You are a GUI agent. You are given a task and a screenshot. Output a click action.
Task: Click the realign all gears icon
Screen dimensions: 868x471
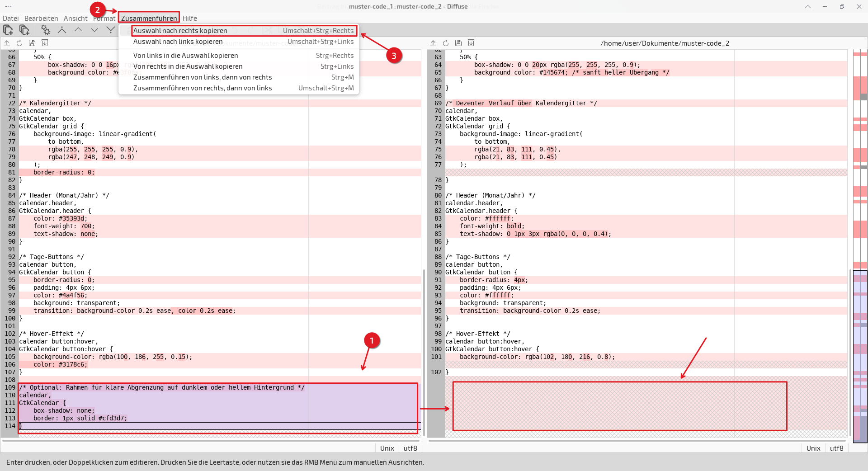click(x=45, y=30)
